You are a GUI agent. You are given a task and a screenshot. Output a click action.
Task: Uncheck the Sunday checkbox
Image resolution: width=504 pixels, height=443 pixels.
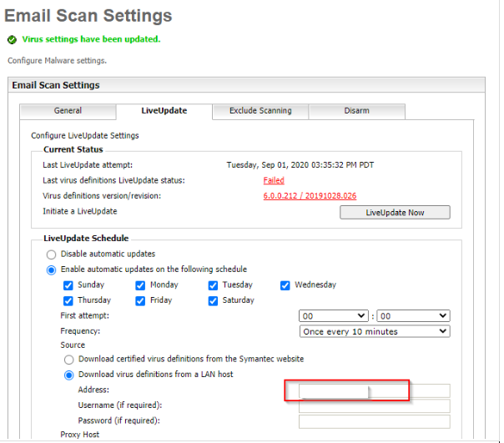pyautogui.click(x=68, y=285)
